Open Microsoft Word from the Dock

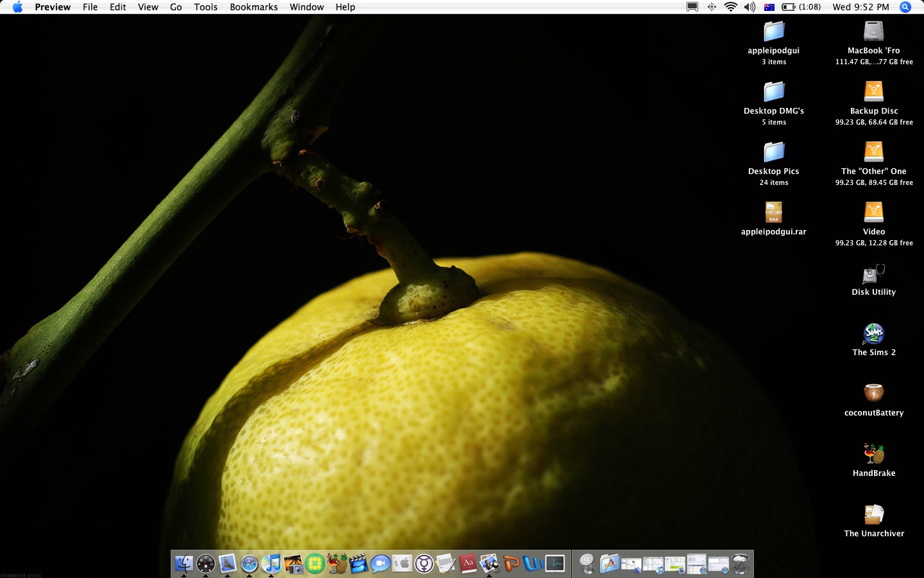click(x=533, y=564)
